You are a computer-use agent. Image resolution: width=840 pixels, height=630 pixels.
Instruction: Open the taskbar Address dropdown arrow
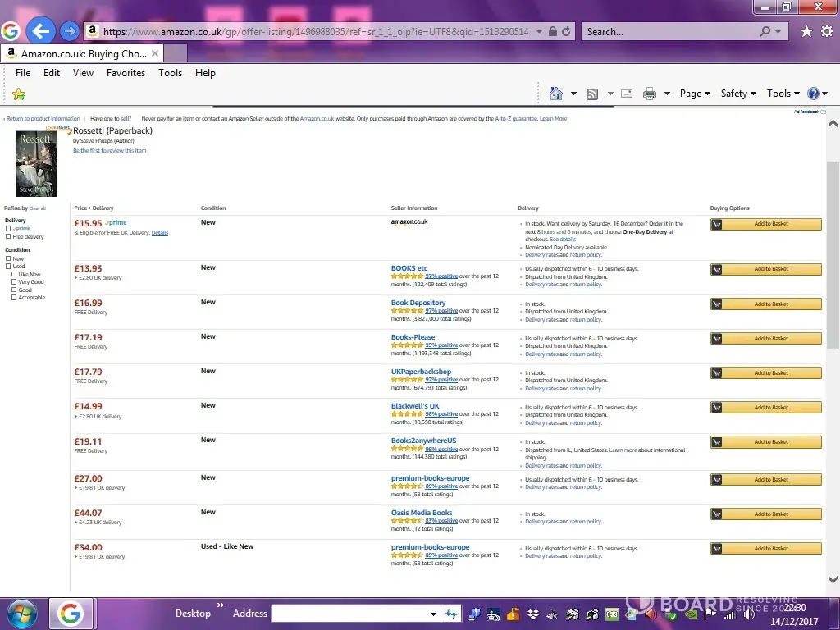pos(434,614)
